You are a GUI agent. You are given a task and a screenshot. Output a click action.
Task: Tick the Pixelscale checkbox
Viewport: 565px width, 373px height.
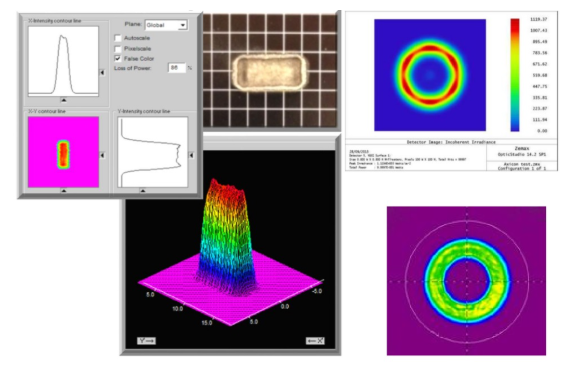click(x=118, y=48)
